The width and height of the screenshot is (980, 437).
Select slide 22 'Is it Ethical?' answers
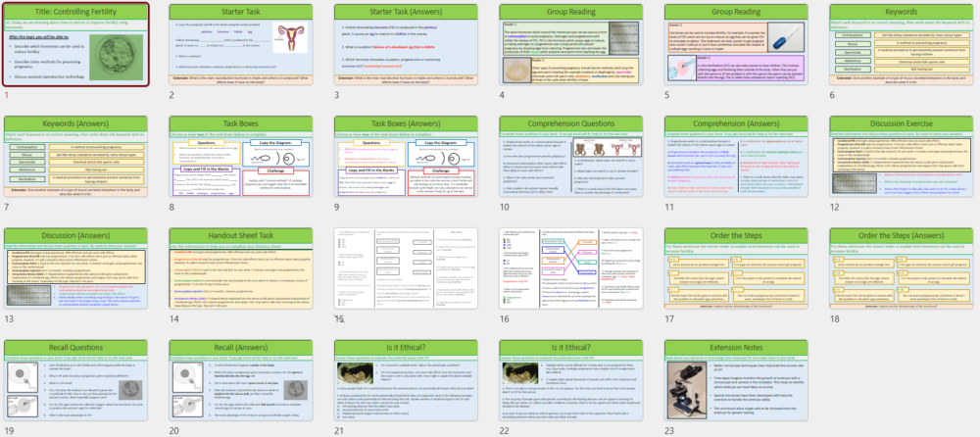[571, 381]
